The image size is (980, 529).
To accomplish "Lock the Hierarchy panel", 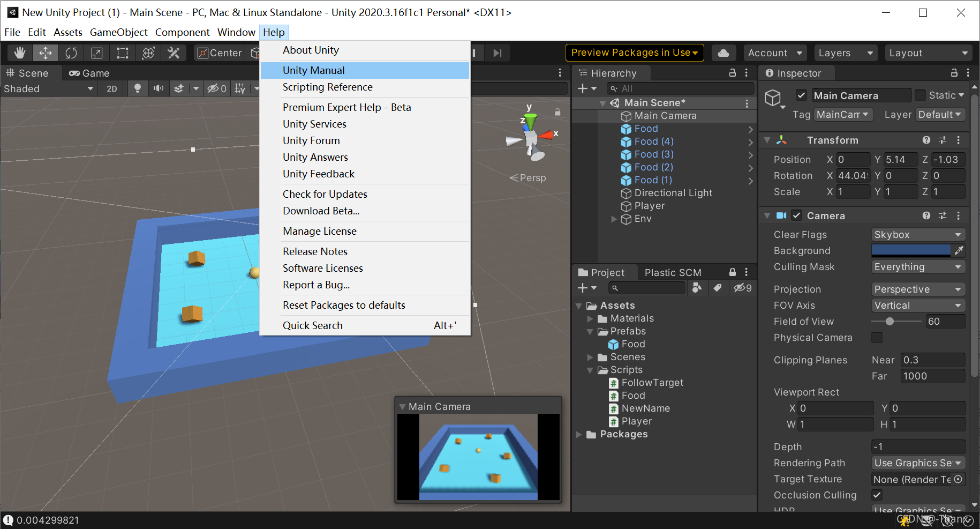I will click(x=733, y=73).
